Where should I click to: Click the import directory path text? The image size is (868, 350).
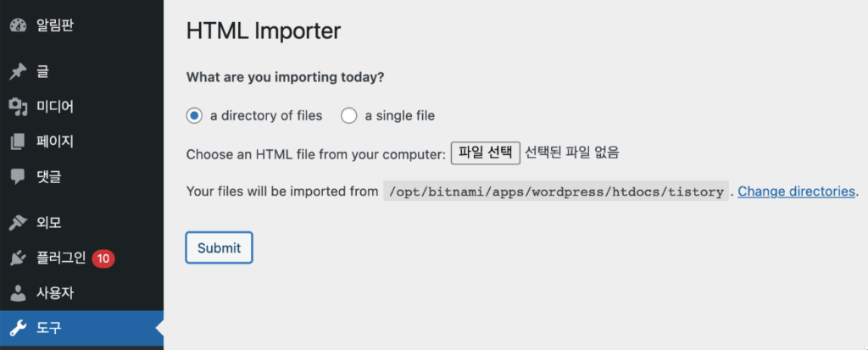pyautogui.click(x=556, y=192)
